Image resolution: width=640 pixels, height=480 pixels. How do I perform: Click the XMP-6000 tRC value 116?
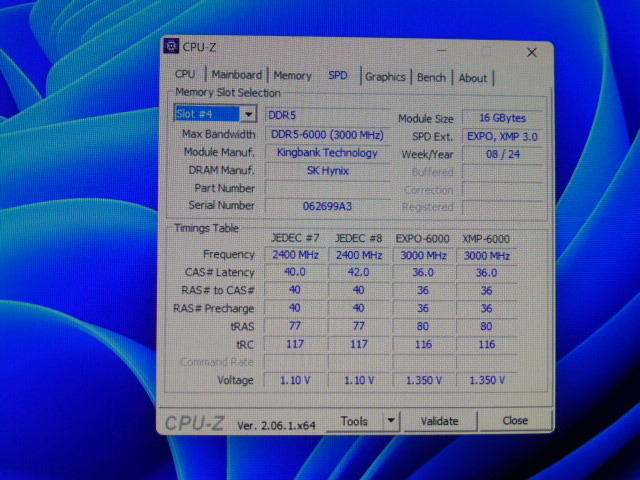(x=487, y=344)
